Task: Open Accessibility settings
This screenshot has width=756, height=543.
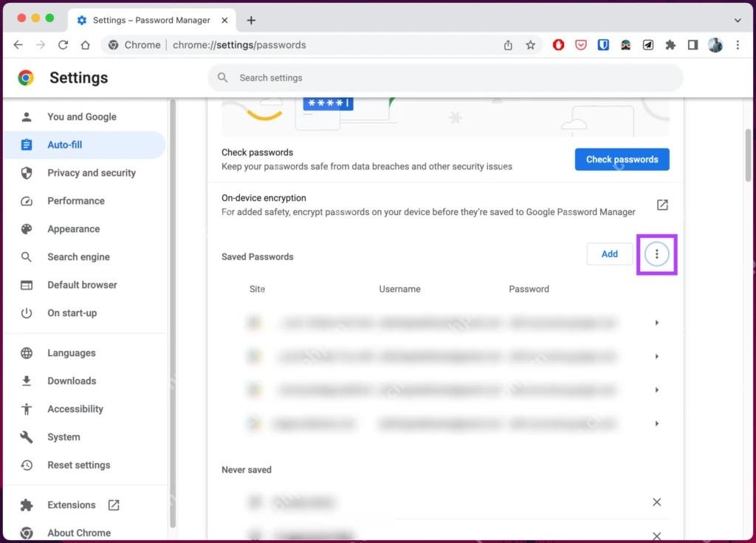Action: pos(75,409)
